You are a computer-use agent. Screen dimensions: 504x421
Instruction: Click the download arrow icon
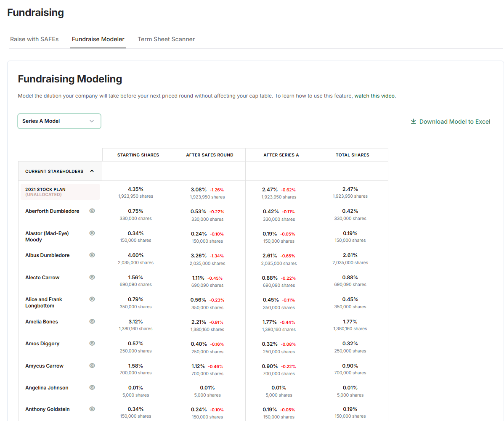(x=414, y=121)
